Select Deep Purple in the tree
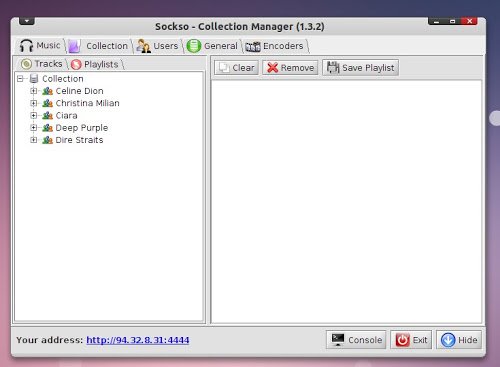Viewport: 500px width, 367px height. point(82,128)
